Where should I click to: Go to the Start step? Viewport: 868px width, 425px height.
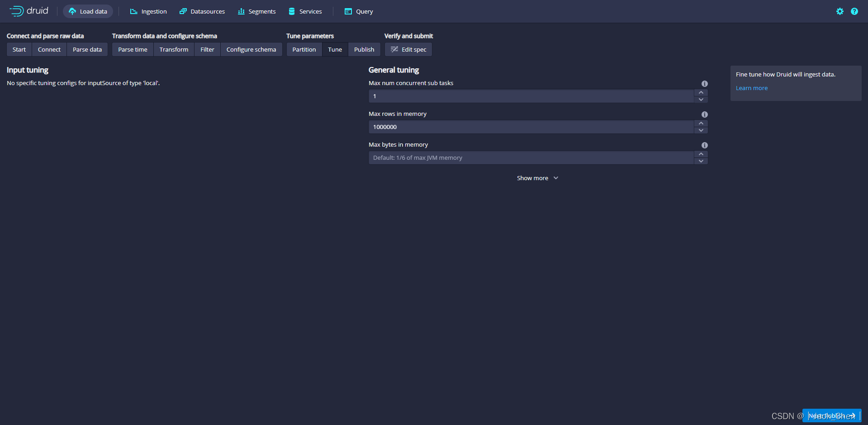(19, 49)
